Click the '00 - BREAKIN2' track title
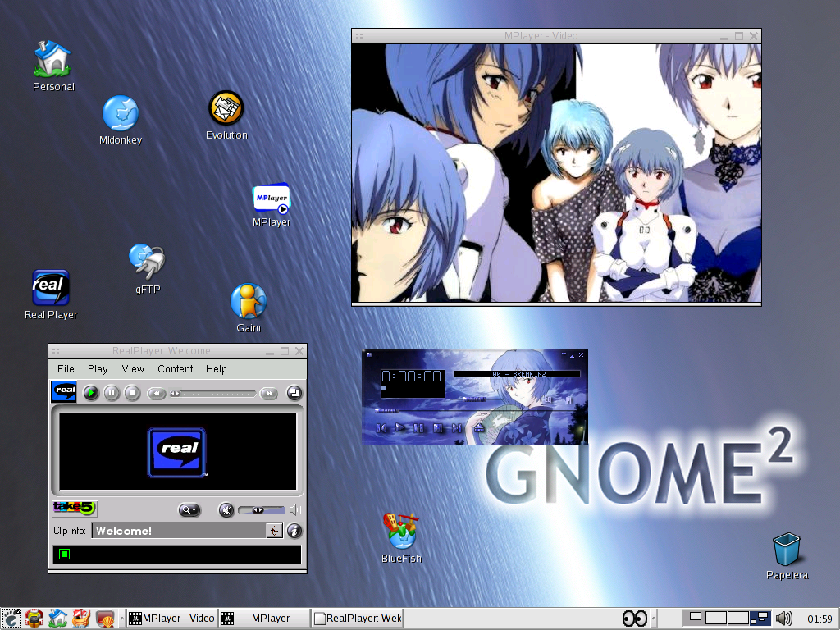 tap(519, 374)
